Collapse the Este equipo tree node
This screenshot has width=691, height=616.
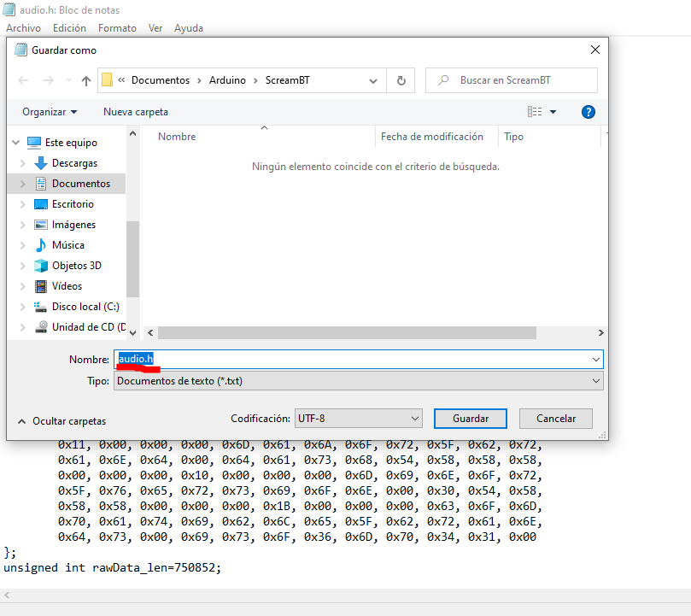point(15,142)
